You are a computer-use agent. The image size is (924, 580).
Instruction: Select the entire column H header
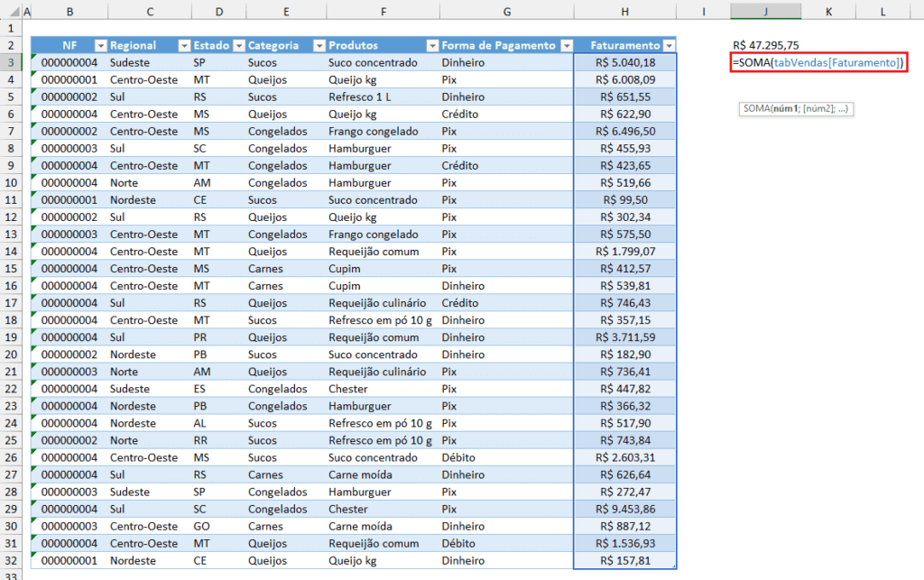point(624,11)
